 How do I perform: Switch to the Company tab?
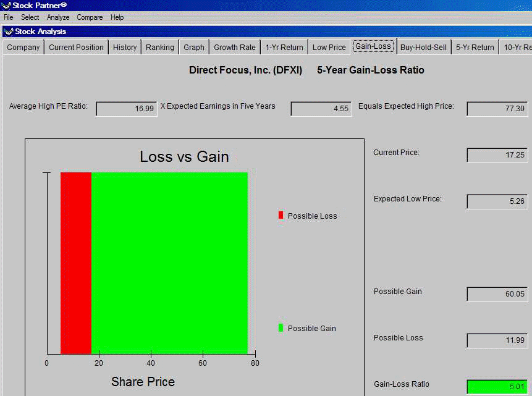pyautogui.click(x=23, y=48)
